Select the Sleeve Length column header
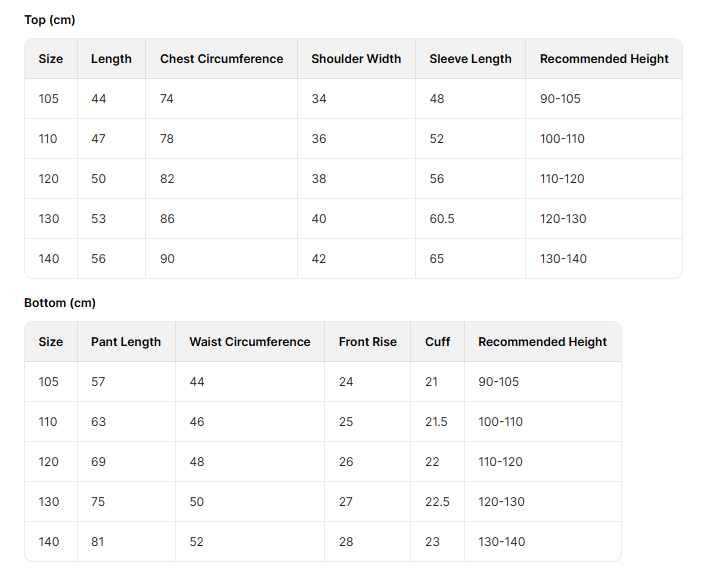Image resolution: width=705 pixels, height=573 pixels. pyautogui.click(x=470, y=59)
